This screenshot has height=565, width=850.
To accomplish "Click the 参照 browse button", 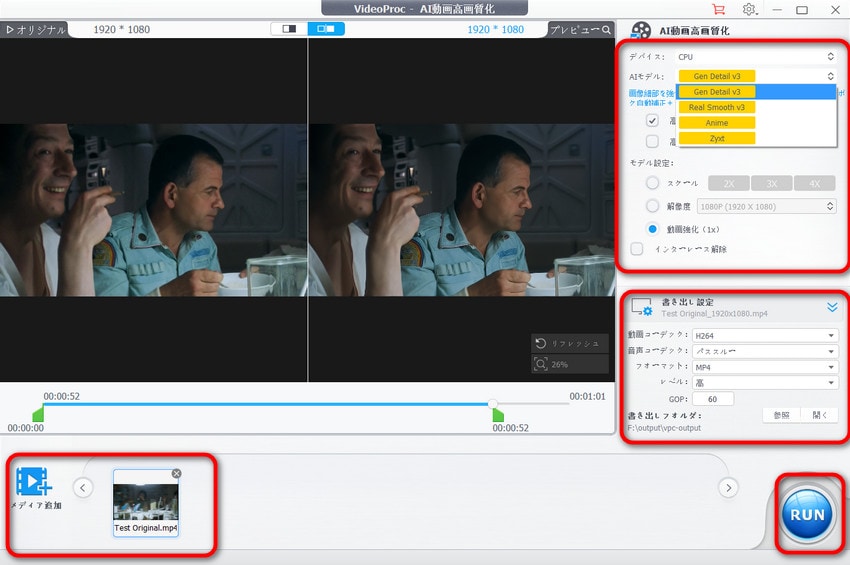I will click(781, 415).
